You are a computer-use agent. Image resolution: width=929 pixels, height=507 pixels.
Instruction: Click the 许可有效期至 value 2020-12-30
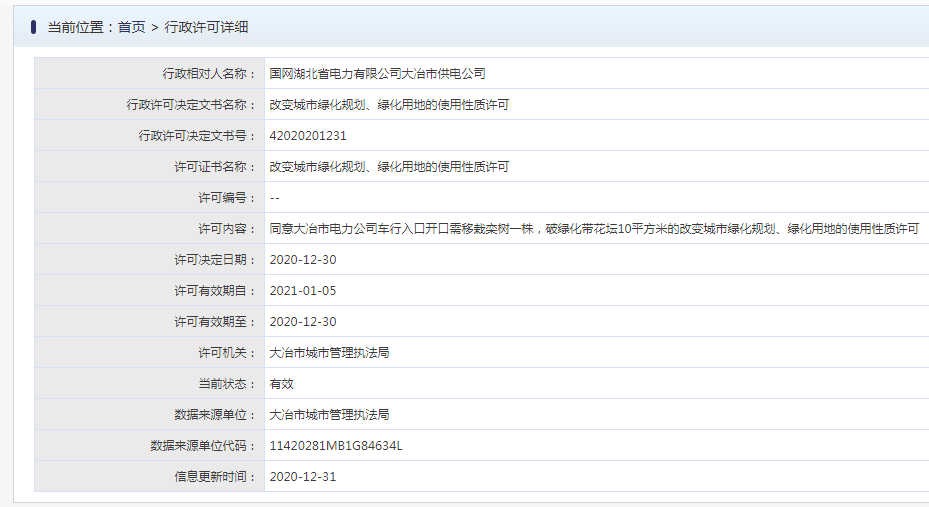(303, 322)
